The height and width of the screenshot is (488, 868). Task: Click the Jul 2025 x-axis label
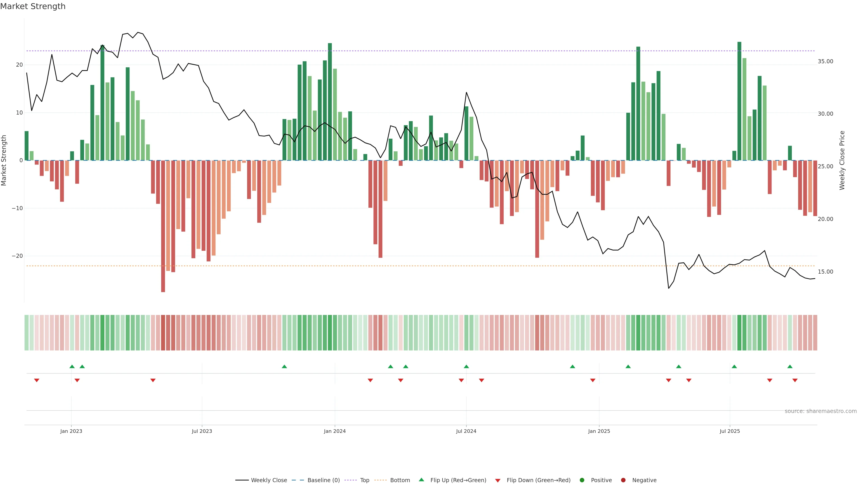729,431
